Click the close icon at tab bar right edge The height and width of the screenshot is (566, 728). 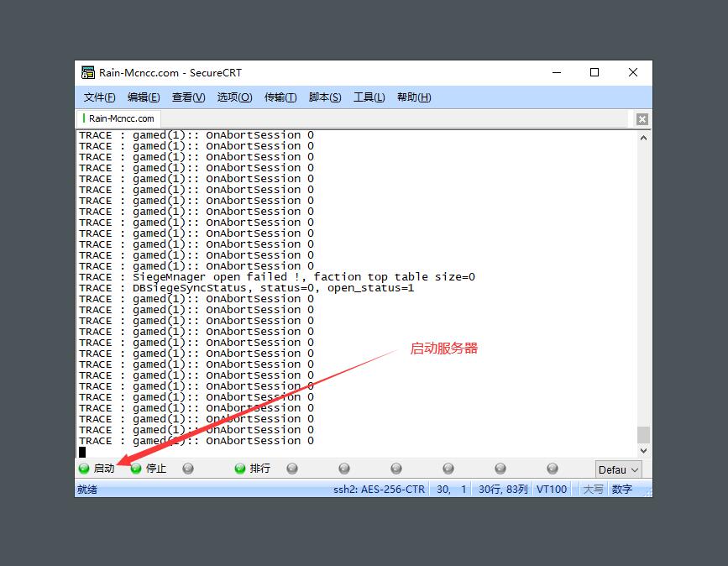[642, 118]
